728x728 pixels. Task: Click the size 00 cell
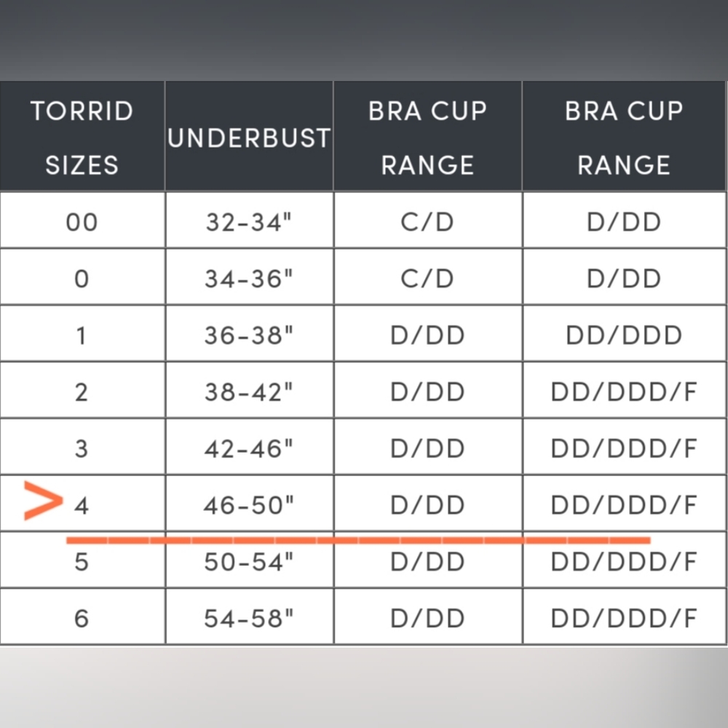point(82,222)
